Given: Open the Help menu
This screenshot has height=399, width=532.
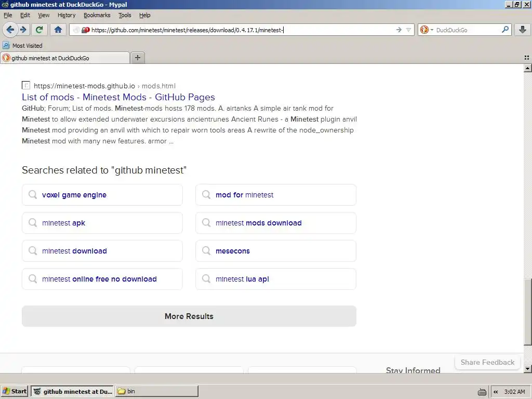Looking at the screenshot, I should point(144,15).
